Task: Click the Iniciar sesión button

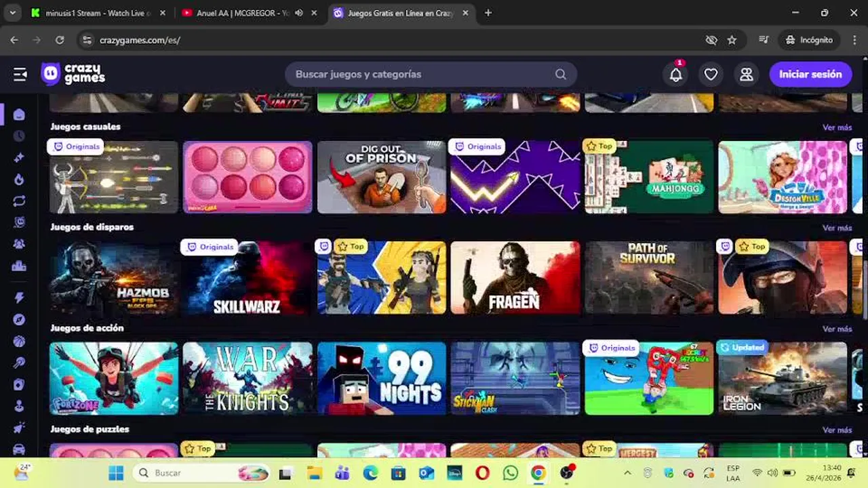Action: pyautogui.click(x=810, y=75)
